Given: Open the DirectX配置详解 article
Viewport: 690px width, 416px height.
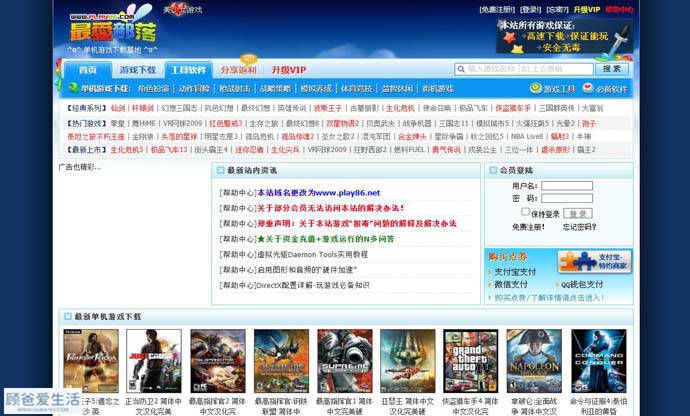Looking at the screenshot, I should click(x=313, y=285).
